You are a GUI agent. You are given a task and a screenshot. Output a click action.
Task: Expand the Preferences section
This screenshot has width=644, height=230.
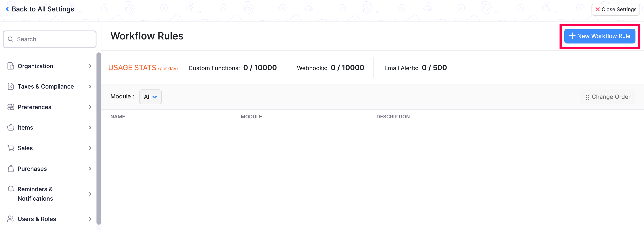[90, 107]
